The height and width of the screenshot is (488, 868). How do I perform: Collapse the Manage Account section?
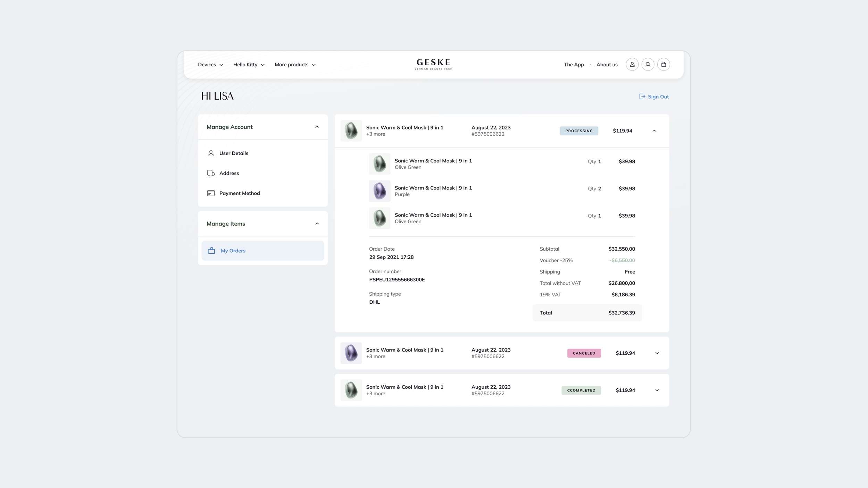click(317, 127)
